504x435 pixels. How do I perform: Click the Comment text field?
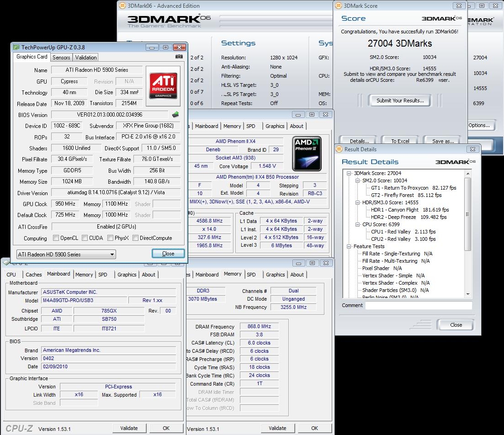[418, 305]
